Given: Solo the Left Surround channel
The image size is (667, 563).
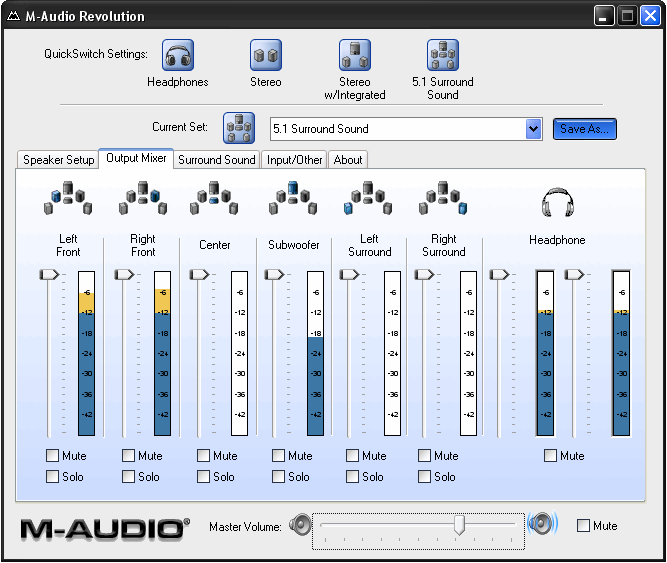Looking at the screenshot, I should (x=352, y=476).
